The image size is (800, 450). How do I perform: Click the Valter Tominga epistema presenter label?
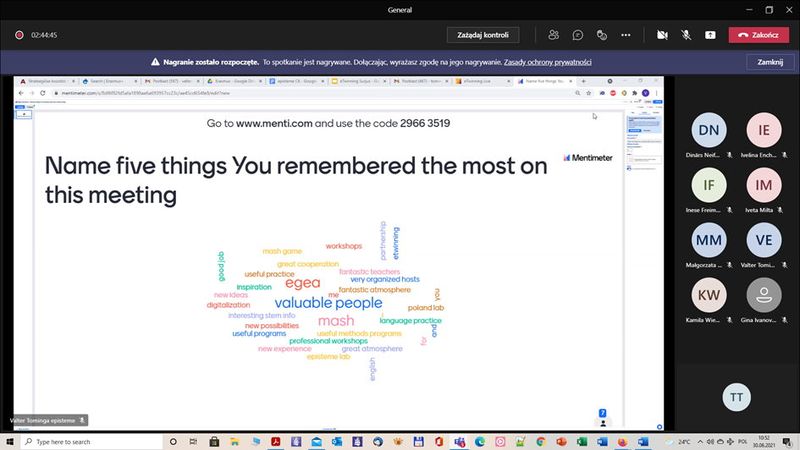[x=47, y=420]
